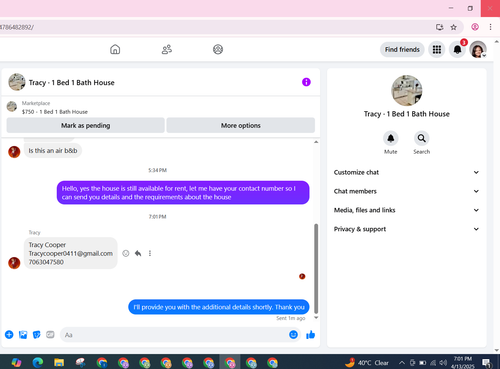Show hidden system tray icons
The width and height of the screenshot is (500, 369).
(402, 363)
